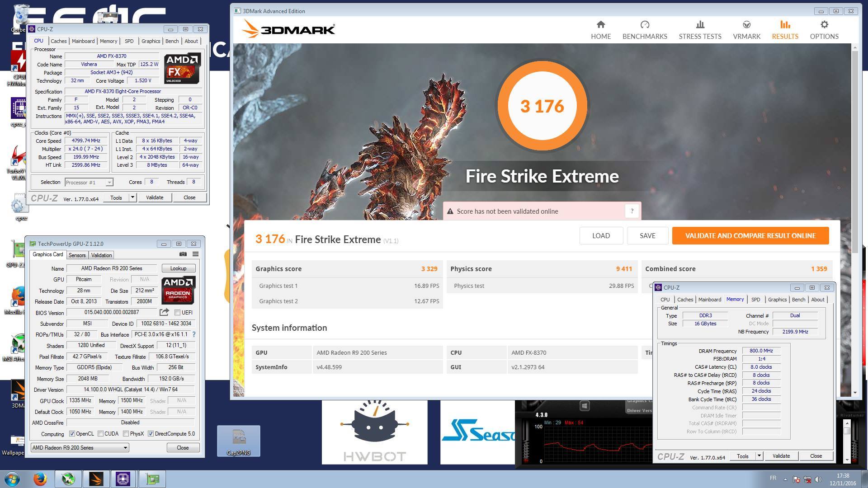Click HWBOT logo thumbnail
The width and height of the screenshot is (868, 488).
pos(374,432)
